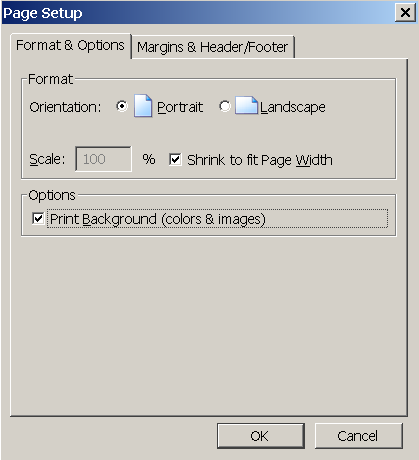Click the Page Setup title bar

(x=198, y=13)
